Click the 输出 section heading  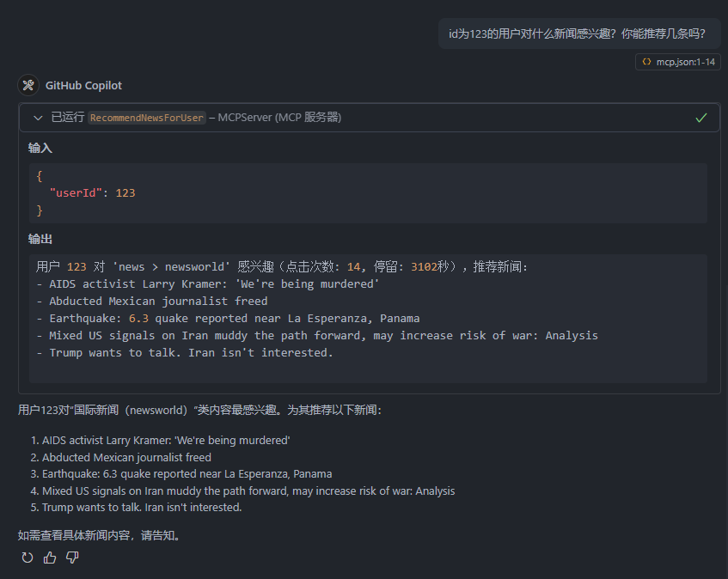click(x=40, y=239)
